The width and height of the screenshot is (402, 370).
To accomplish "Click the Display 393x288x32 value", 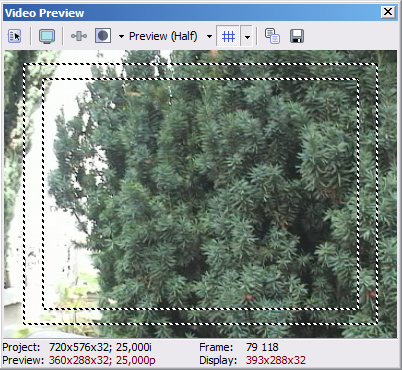I will 275,360.
